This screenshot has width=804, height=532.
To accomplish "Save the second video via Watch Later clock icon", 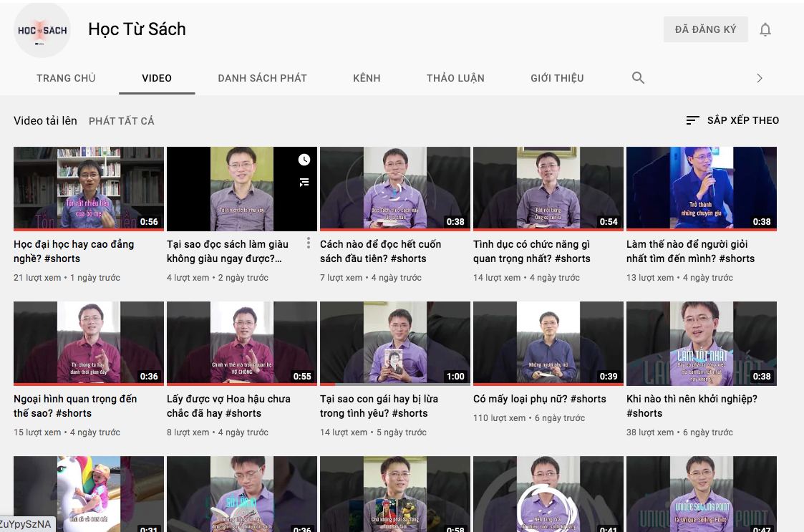I will coord(304,160).
